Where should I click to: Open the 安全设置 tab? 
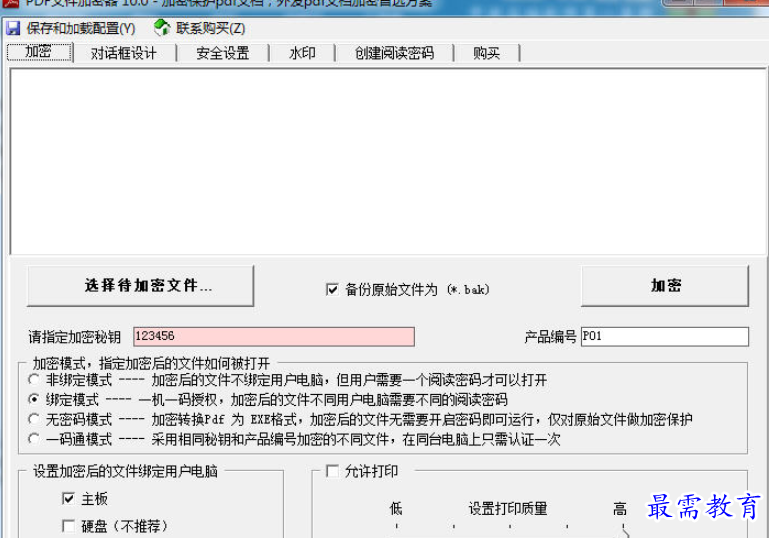point(223,53)
